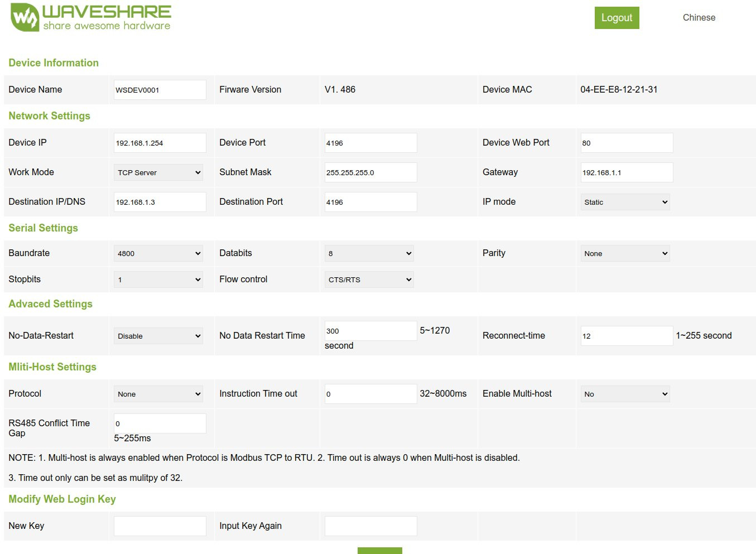Click the Network Settings heading
The image size is (756, 554).
(49, 116)
